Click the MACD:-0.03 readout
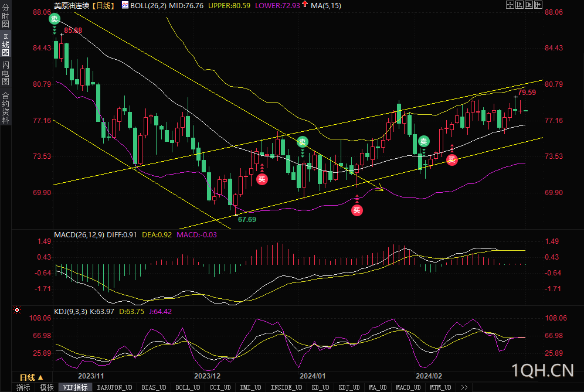This screenshot has height=392, width=584. [196, 235]
